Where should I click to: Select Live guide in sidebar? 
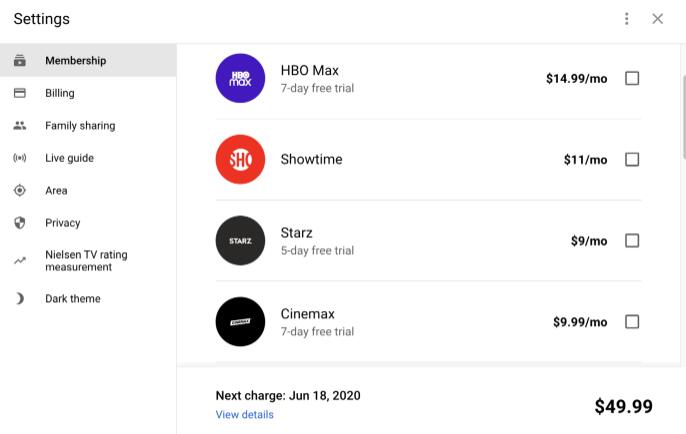88,158
